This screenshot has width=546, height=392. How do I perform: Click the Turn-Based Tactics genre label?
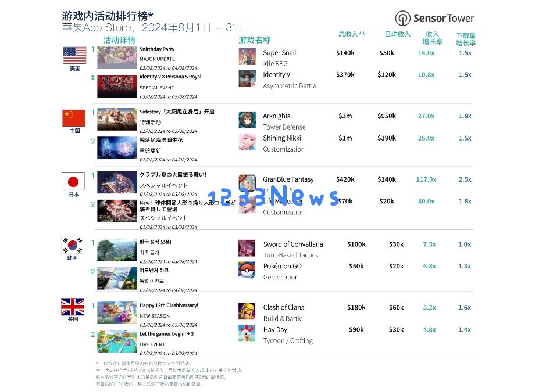point(291,255)
